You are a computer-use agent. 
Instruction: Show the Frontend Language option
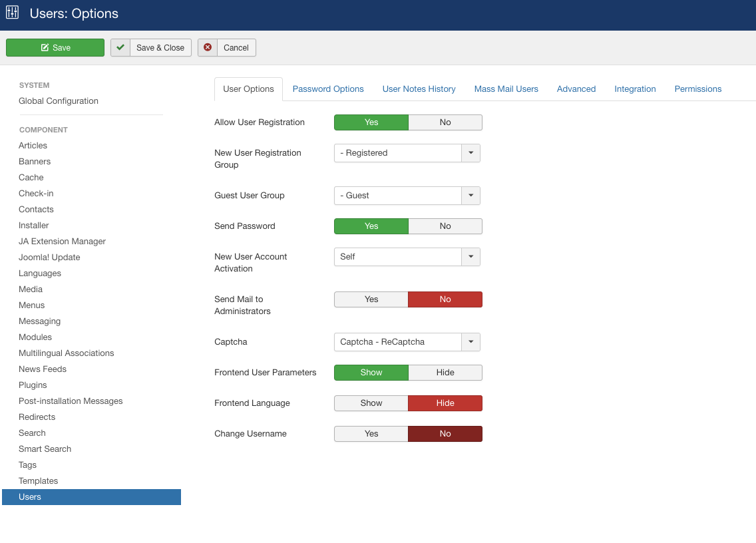tap(371, 403)
